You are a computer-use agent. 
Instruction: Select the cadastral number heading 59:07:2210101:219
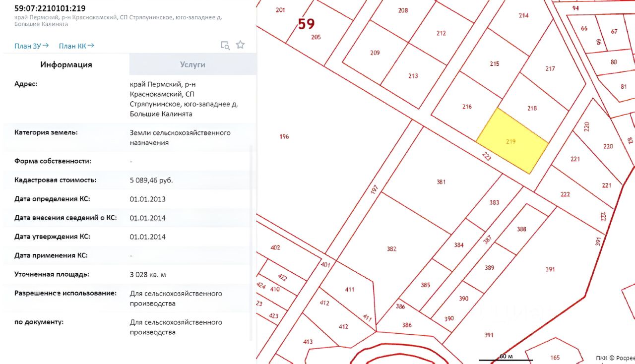50,8
